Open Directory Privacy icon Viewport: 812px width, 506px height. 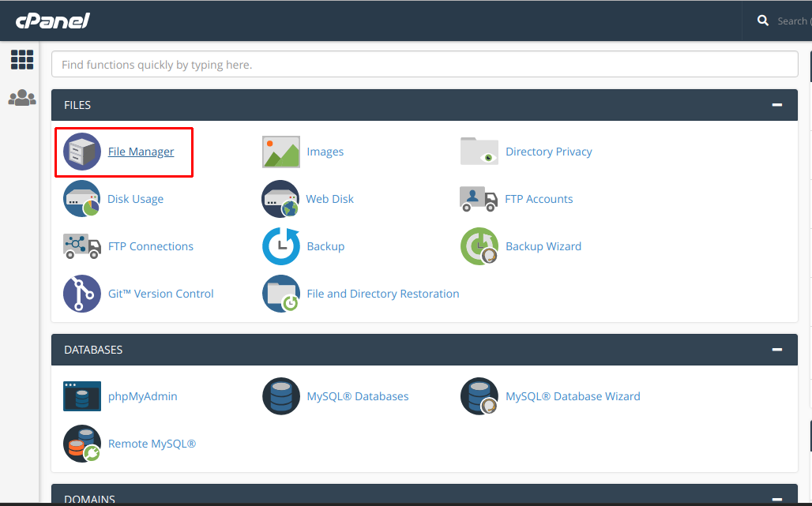(479, 151)
